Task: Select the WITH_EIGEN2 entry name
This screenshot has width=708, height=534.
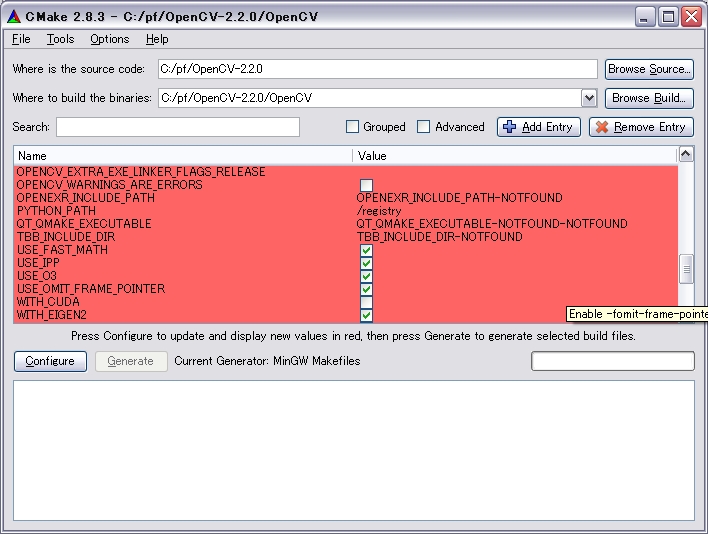Action: click(51, 315)
